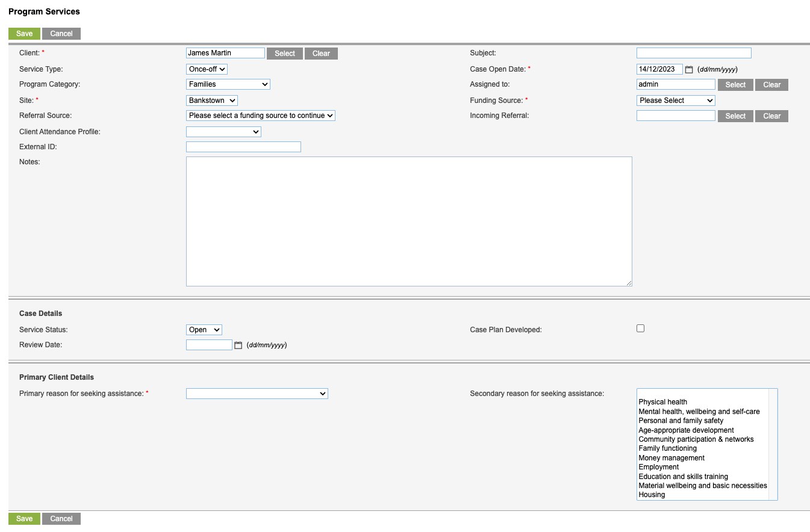
Task: Click Clear next to Assigned to
Action: tap(771, 84)
